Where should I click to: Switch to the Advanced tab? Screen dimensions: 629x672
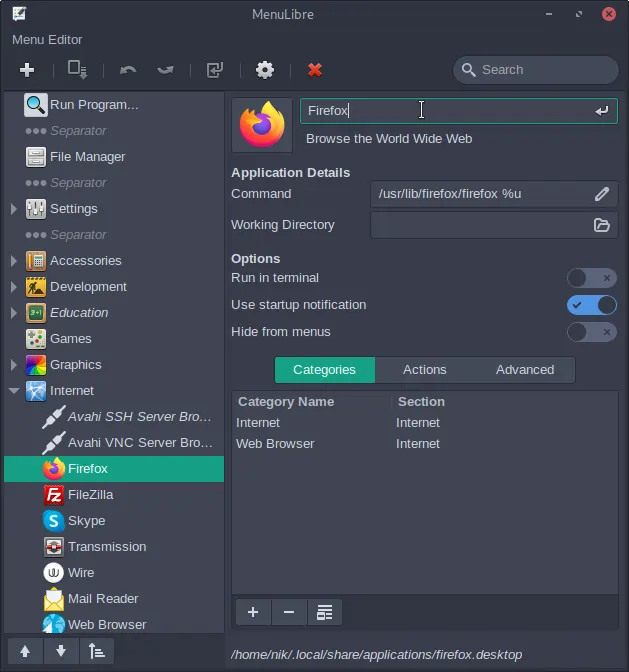[524, 370]
